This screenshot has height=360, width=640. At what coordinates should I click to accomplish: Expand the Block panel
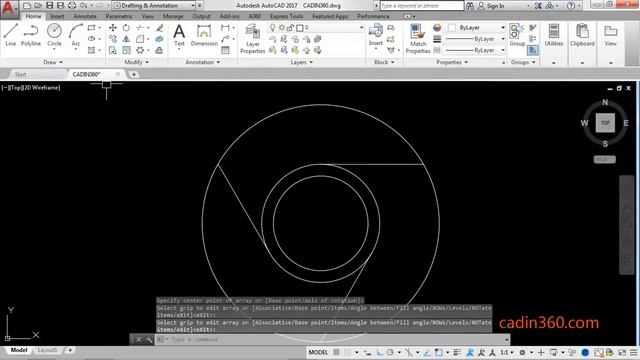384,62
